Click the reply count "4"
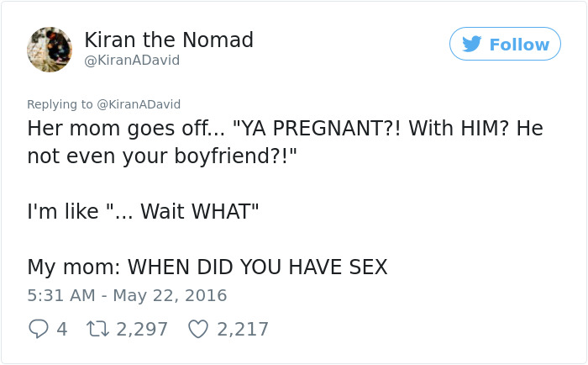 (61, 329)
